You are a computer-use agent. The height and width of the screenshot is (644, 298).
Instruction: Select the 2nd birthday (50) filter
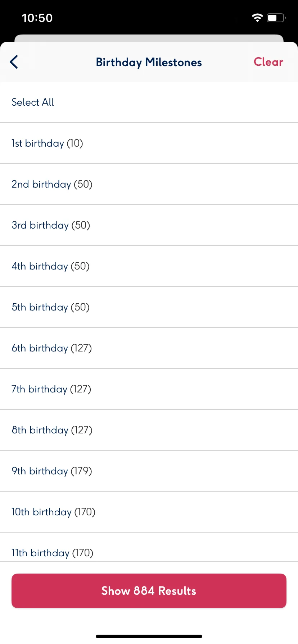(149, 184)
